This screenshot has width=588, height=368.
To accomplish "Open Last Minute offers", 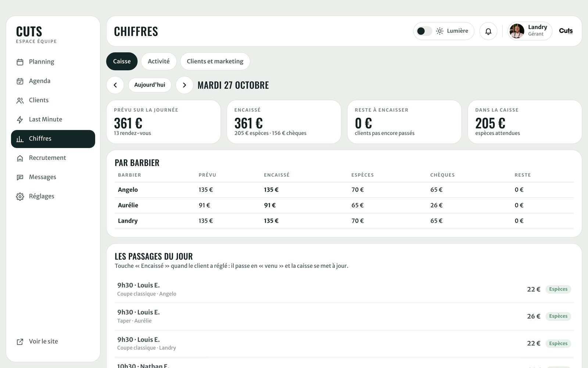I will (53, 119).
